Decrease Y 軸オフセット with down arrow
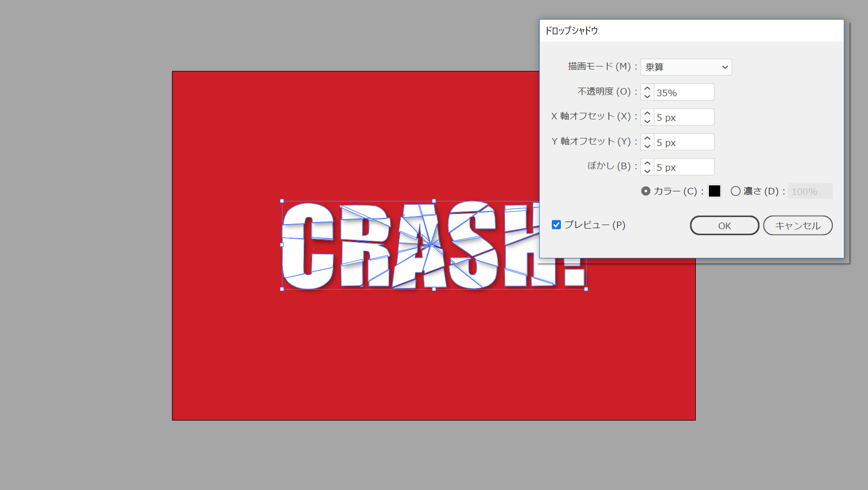Image resolution: width=868 pixels, height=490 pixels. 647,146
